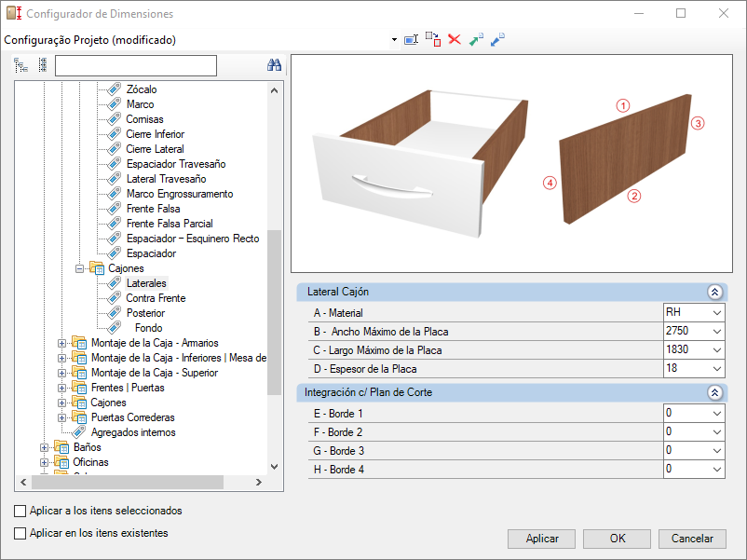Click the Aplicar button

tap(542, 539)
